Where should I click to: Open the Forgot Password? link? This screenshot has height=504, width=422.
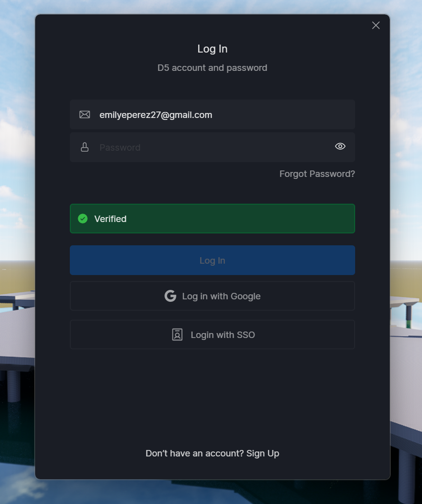pos(317,174)
